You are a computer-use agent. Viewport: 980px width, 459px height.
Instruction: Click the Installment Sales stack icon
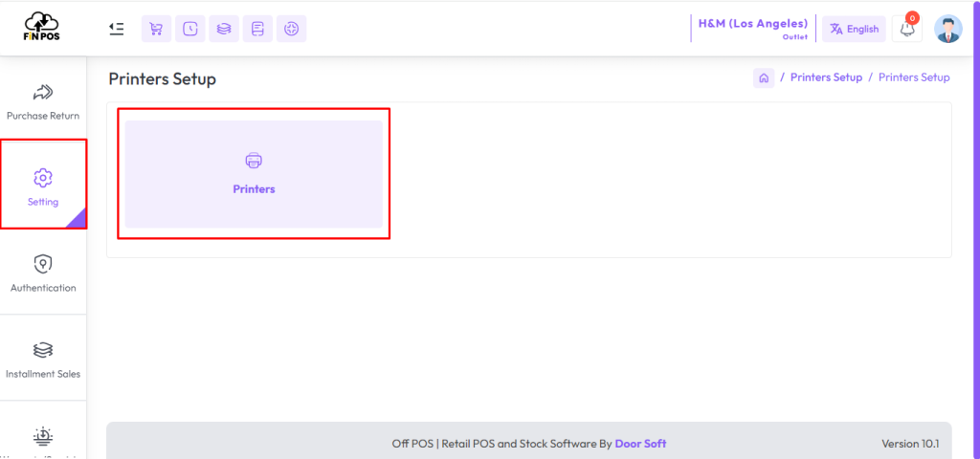(42, 350)
